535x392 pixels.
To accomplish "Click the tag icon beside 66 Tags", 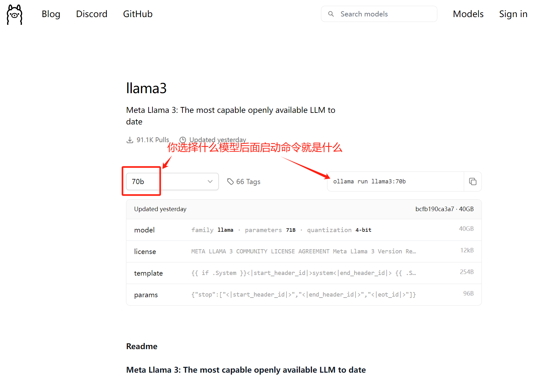I will point(230,181).
